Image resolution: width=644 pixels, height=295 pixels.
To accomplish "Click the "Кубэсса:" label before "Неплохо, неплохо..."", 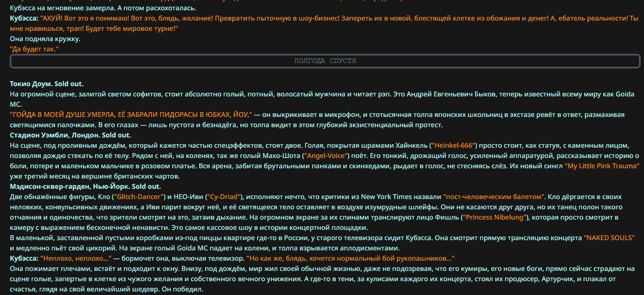I will (x=24, y=258).
